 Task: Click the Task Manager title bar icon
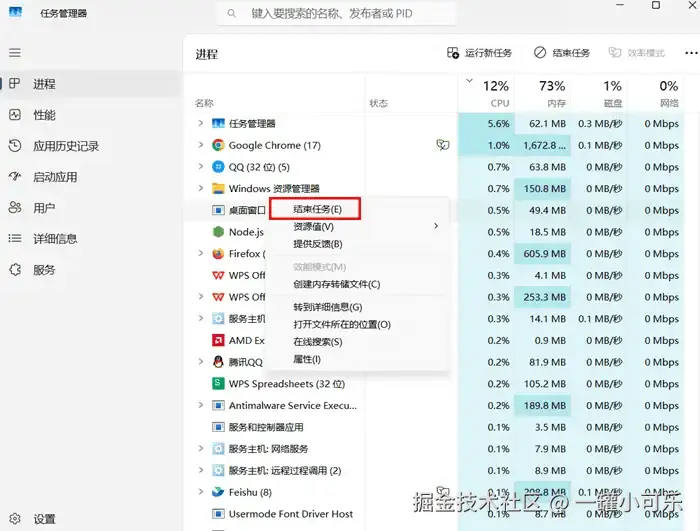tap(15, 12)
